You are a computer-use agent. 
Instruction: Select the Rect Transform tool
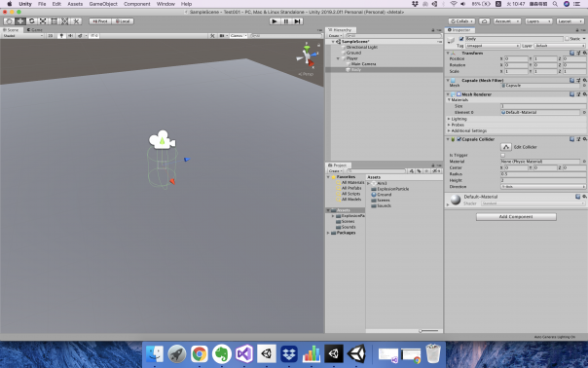(54, 21)
